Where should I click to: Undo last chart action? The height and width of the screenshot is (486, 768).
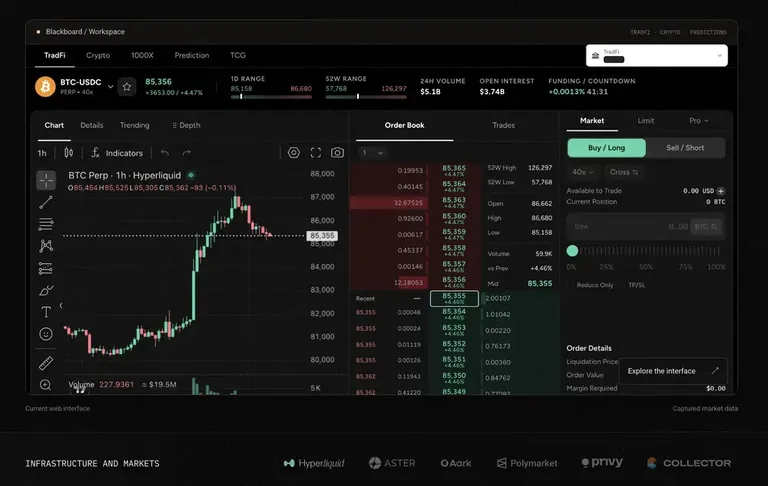point(165,153)
